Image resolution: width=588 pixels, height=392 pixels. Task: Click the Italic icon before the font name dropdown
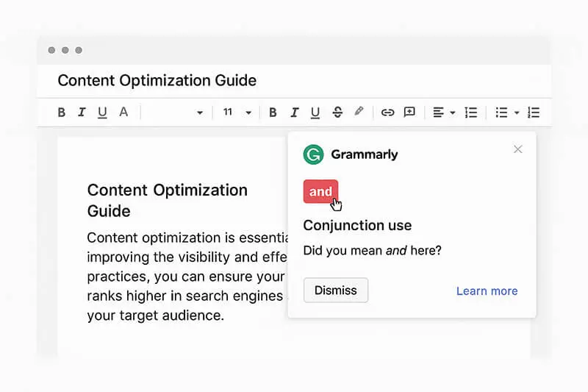click(82, 113)
